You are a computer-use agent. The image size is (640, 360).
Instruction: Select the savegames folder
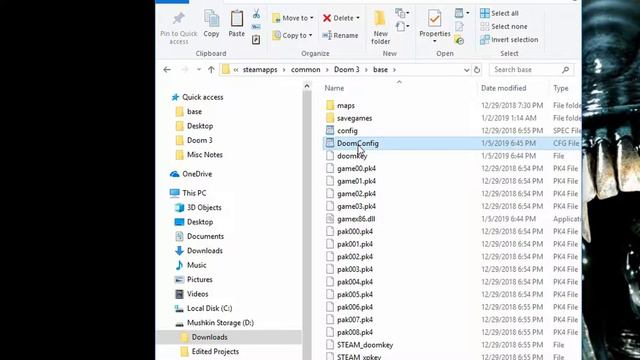pyautogui.click(x=354, y=118)
